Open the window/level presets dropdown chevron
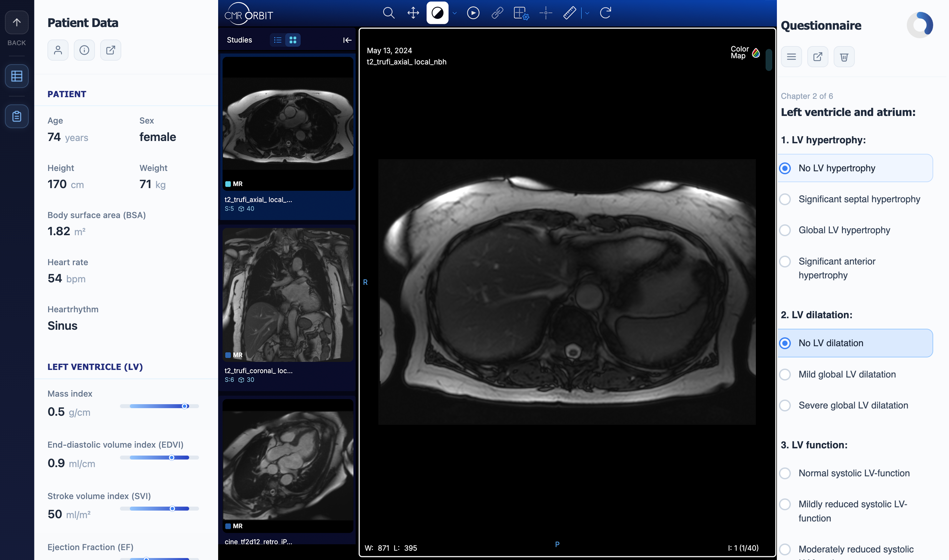949x560 pixels. click(x=454, y=13)
